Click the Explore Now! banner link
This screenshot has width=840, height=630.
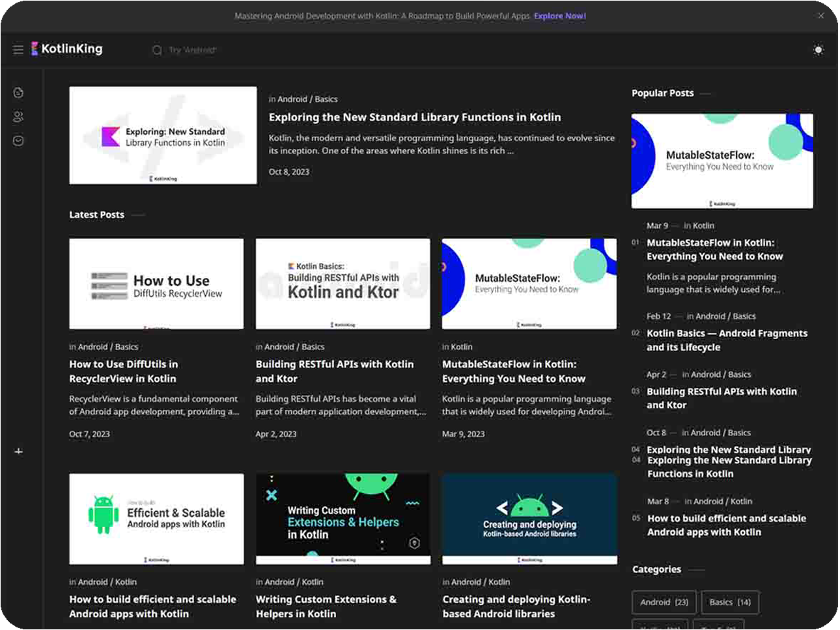(559, 16)
